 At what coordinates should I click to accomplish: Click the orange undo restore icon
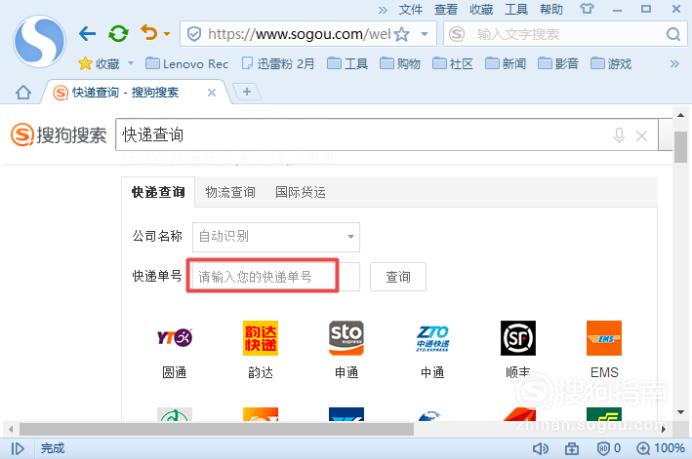tap(149, 32)
